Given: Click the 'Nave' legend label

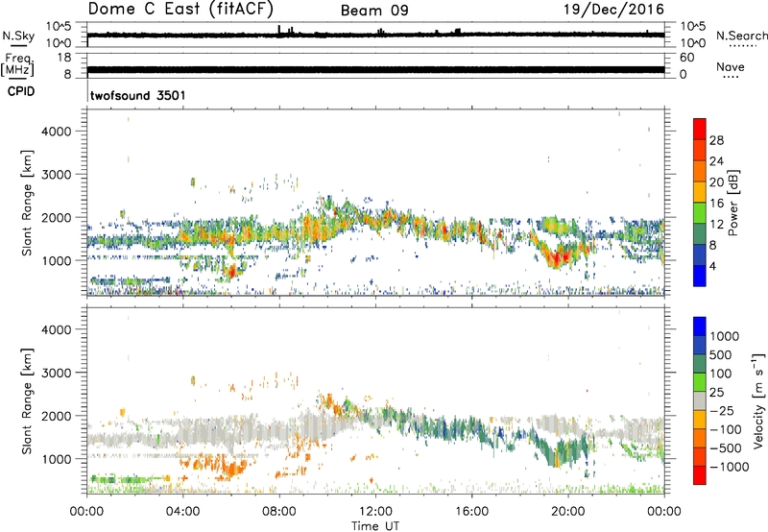Looking at the screenshot, I should [730, 66].
